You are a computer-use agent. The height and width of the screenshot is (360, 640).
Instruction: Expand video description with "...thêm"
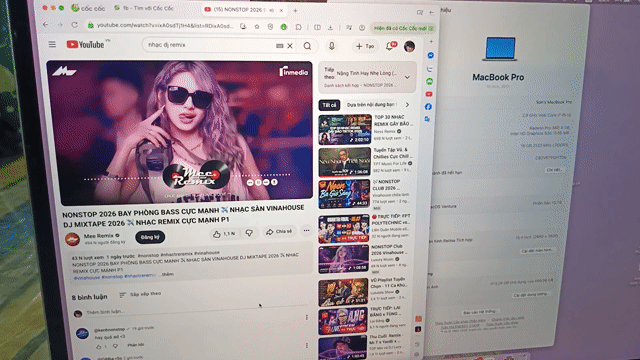pyautogui.click(x=167, y=275)
